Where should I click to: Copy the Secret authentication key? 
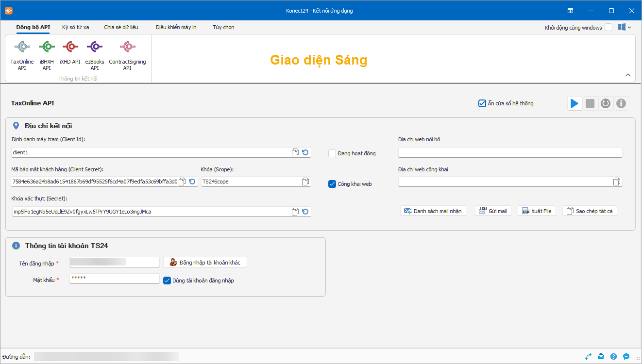295,212
